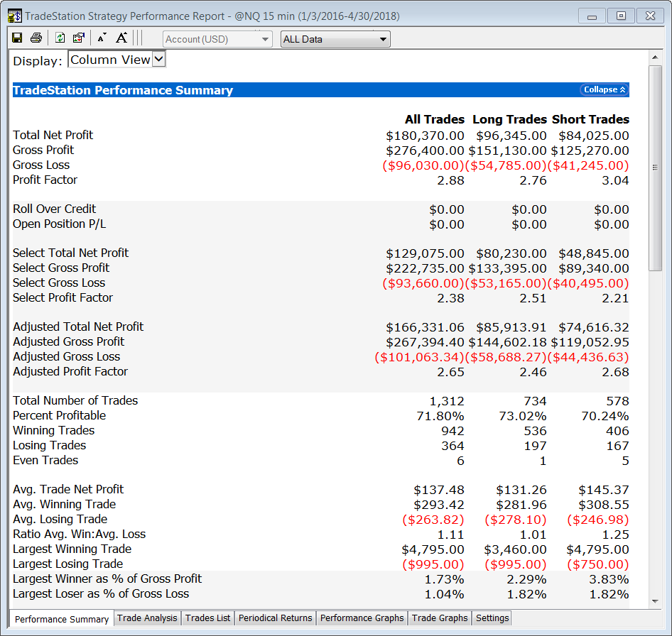Viewport: 672px width, 636px height.
Task: Click the Profit Factor row label
Action: 45,180
